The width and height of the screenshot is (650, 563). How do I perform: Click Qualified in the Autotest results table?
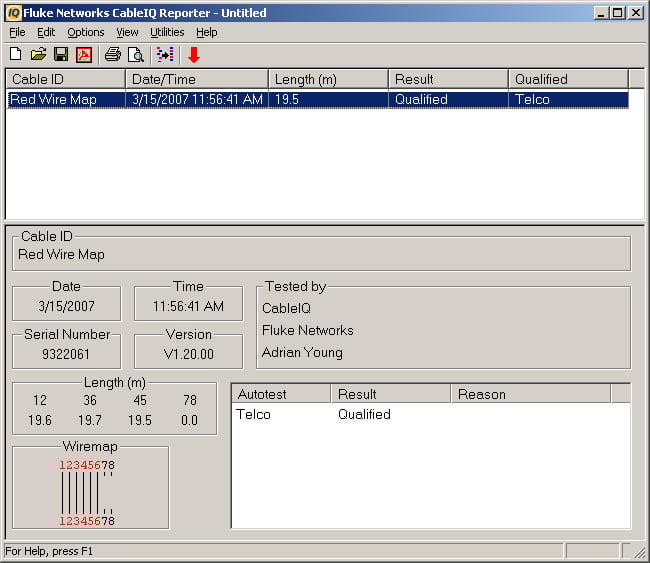[364, 415]
